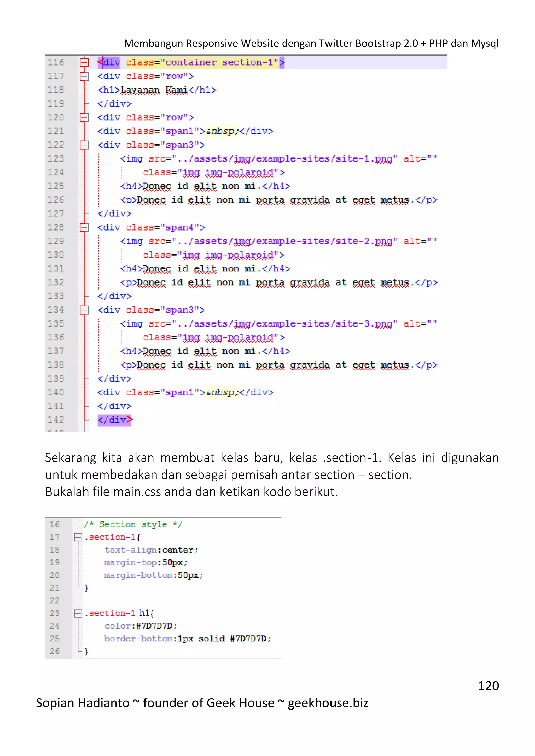Image resolution: width=535 pixels, height=756 pixels.
Task: Click line number 128 in gutter
Action: 56,227
